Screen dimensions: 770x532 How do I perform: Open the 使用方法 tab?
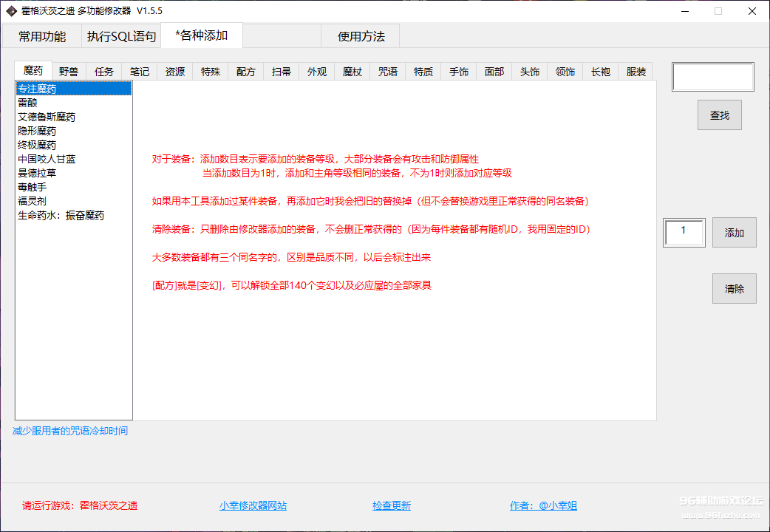(361, 36)
